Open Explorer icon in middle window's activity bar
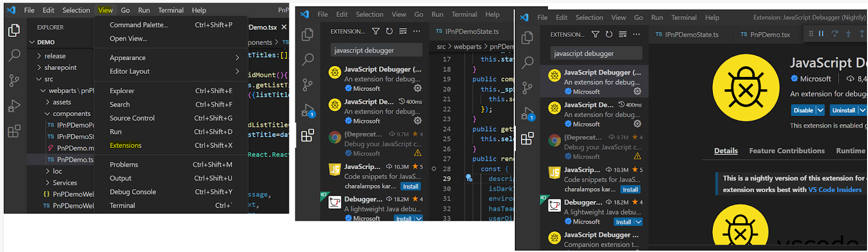 308,35
